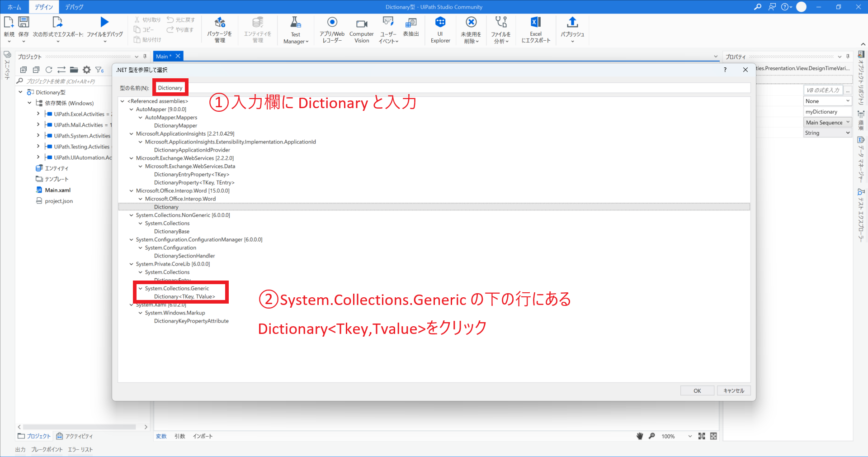Open Variables (変数) tab

tap(161, 436)
